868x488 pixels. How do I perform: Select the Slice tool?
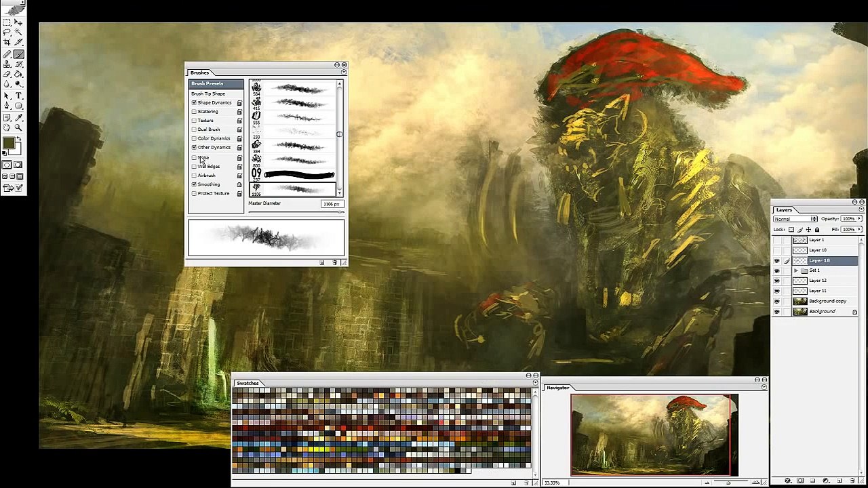(18, 41)
